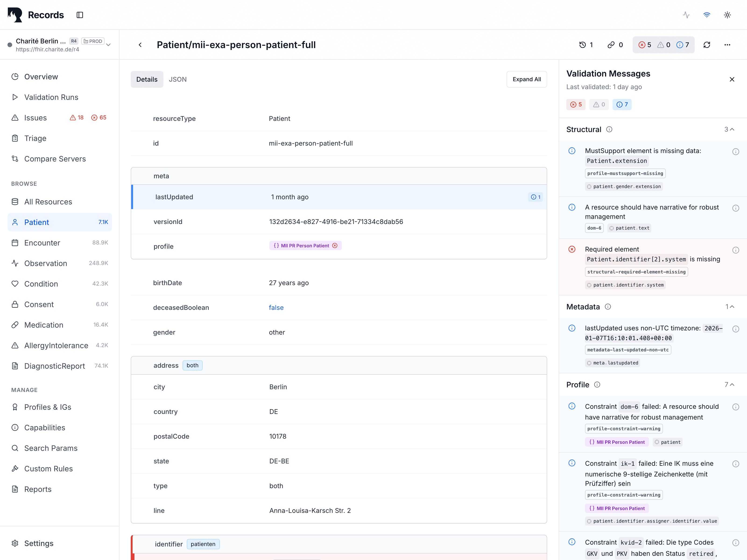Open the Charité Berlin server dropdown
The height and width of the screenshot is (560, 747).
point(108,45)
